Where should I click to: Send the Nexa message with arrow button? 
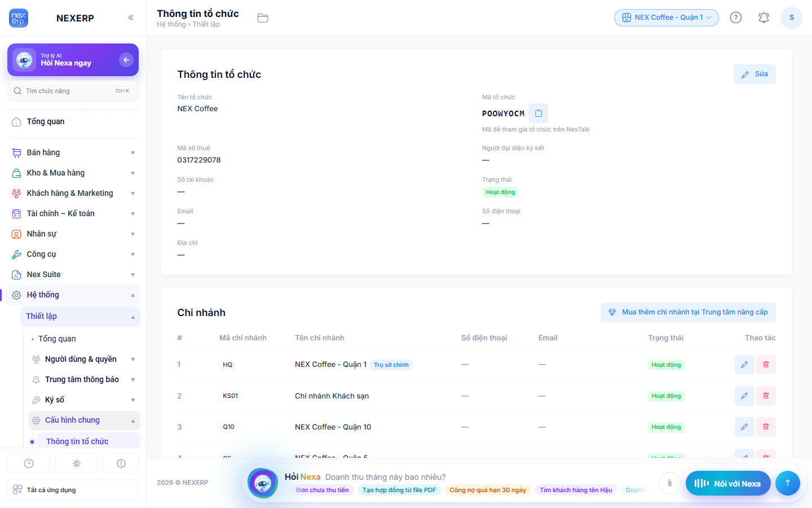(x=788, y=483)
